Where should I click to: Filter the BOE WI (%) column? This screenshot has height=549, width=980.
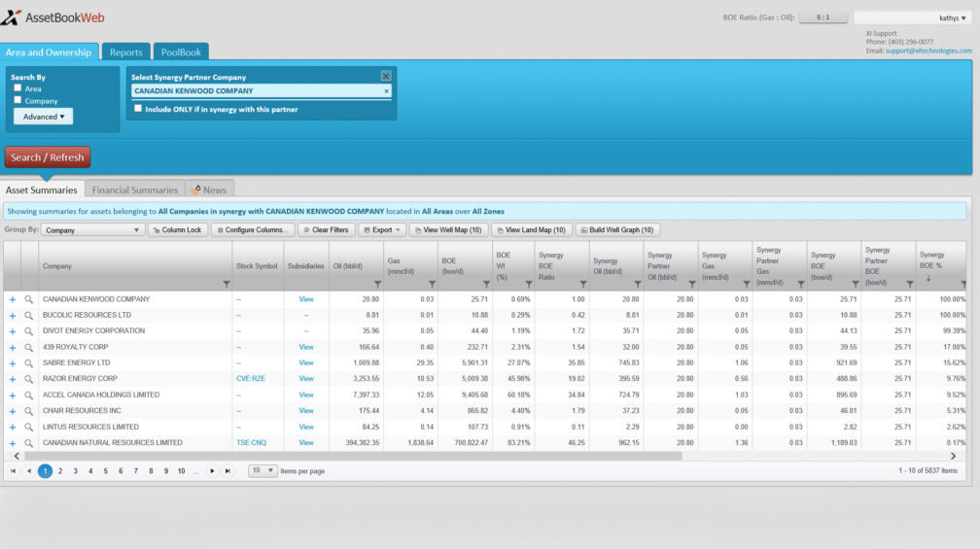(529, 284)
